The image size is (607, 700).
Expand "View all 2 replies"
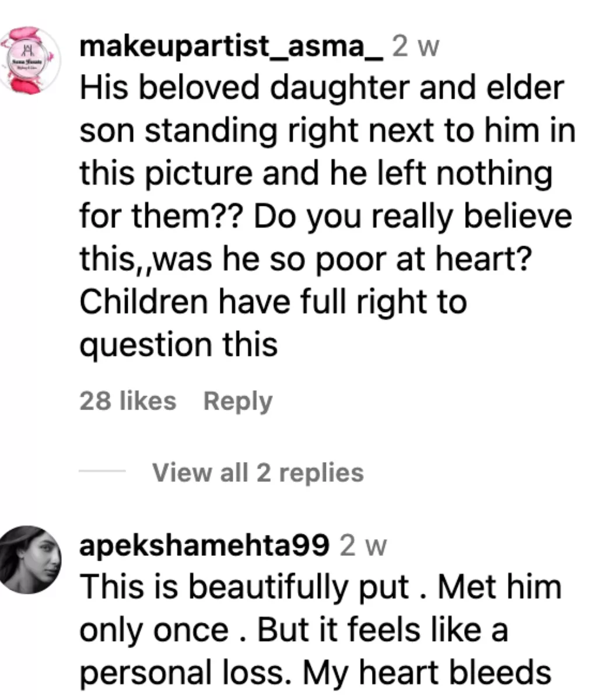pos(258,473)
